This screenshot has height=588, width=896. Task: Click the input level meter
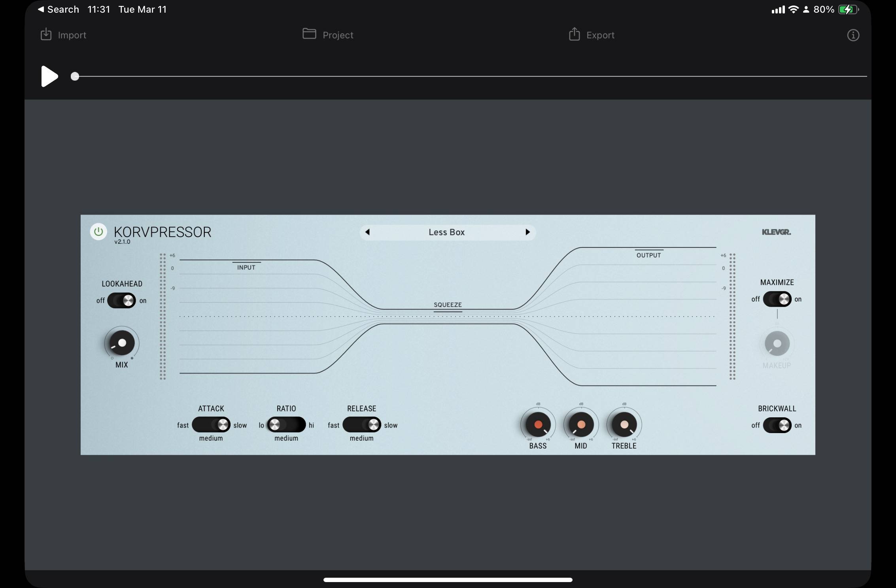coord(163,317)
